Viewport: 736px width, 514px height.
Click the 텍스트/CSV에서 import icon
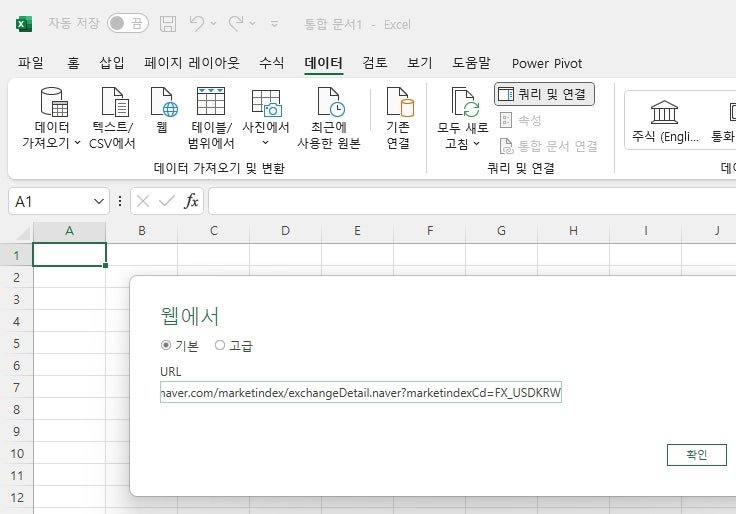pos(115,101)
